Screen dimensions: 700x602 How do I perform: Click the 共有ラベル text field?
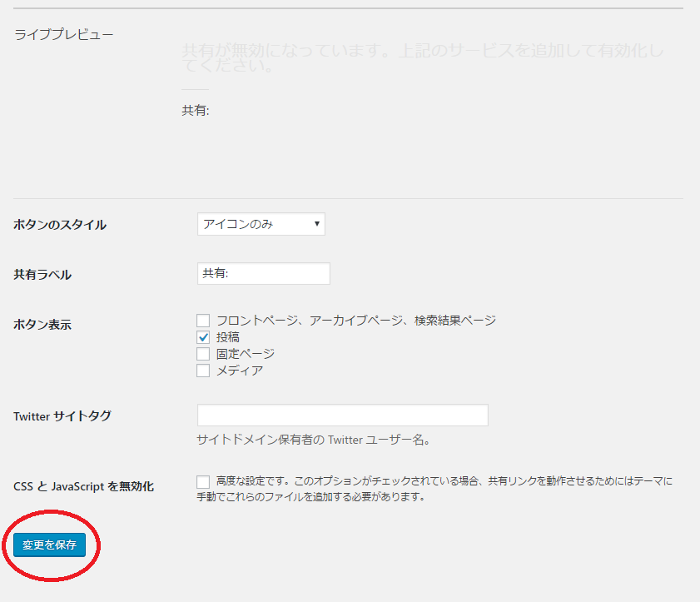click(263, 274)
